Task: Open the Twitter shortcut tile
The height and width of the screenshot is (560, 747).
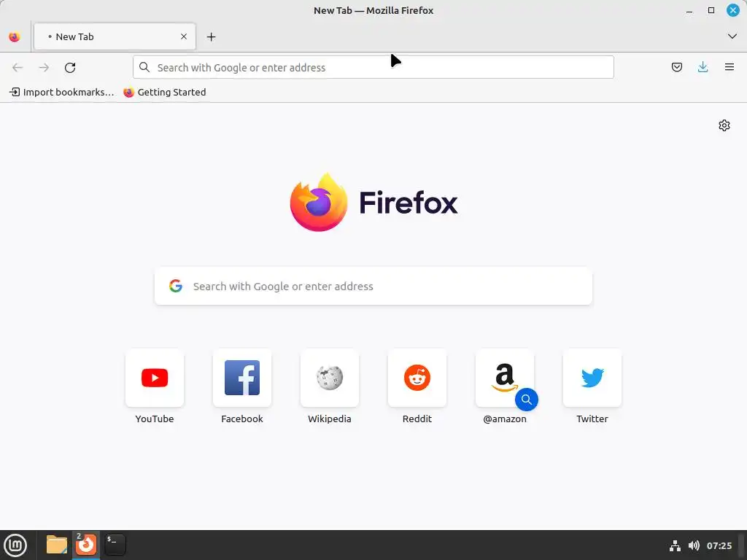Action: coord(592,378)
